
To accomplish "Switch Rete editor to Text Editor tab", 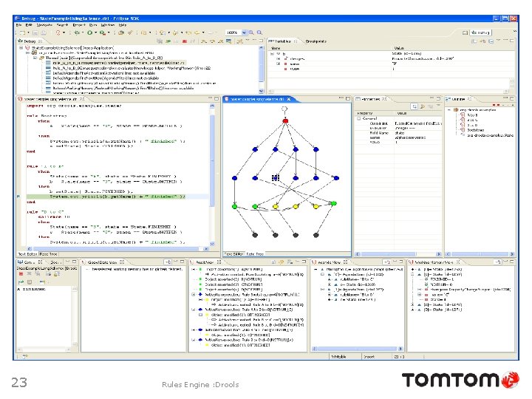I will (234, 254).
